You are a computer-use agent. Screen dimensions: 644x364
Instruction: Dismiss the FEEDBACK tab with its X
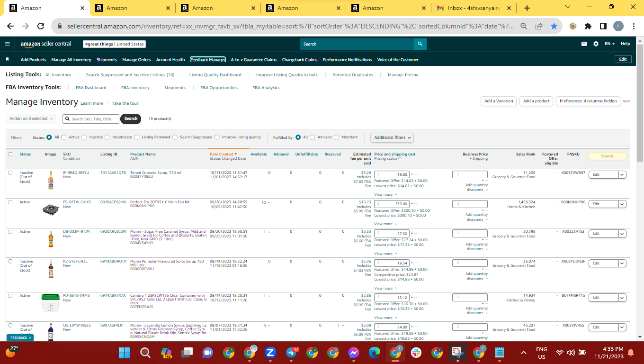pos(30,338)
